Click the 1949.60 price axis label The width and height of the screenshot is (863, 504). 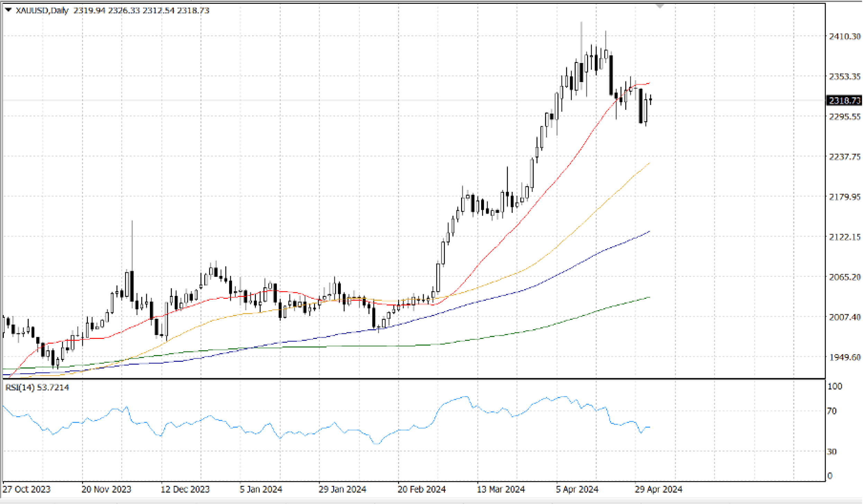point(844,357)
